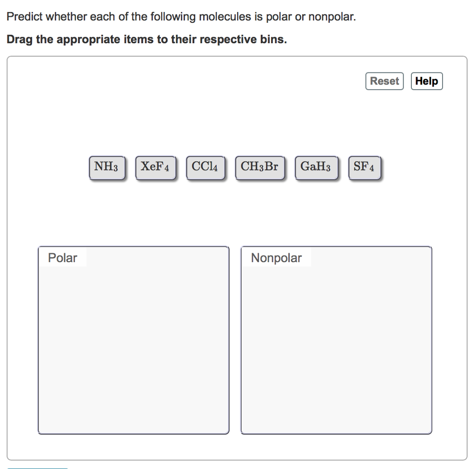Select the SF4 molecule tile
This screenshot has height=469, width=476.
364,167
